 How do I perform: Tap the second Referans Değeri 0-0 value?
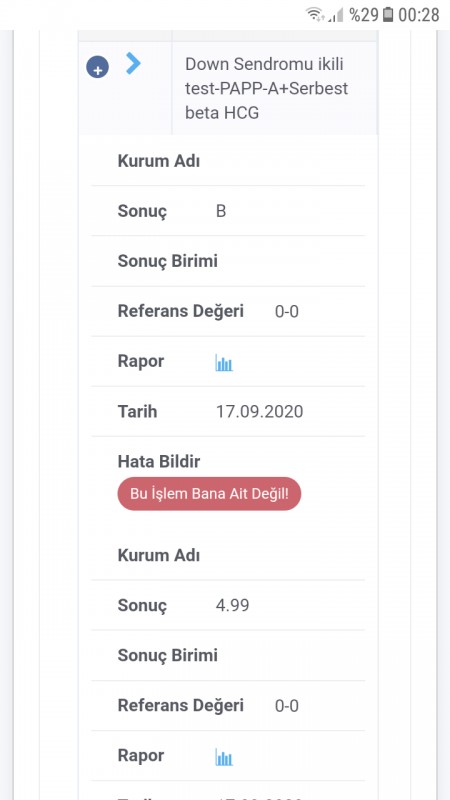pyautogui.click(x=287, y=706)
